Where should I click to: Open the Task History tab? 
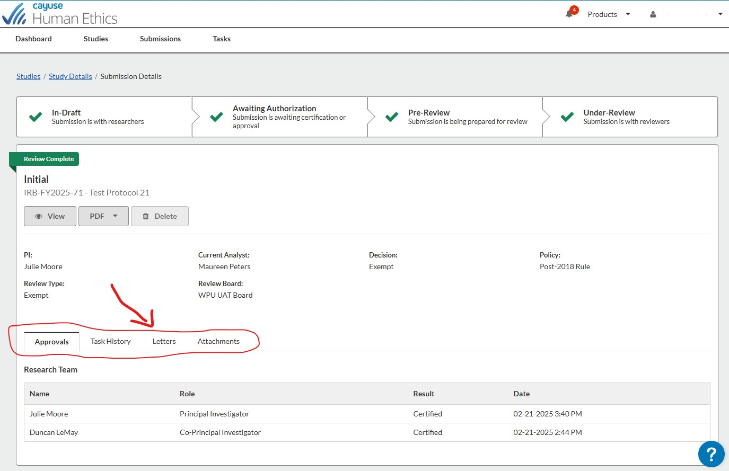pos(111,341)
